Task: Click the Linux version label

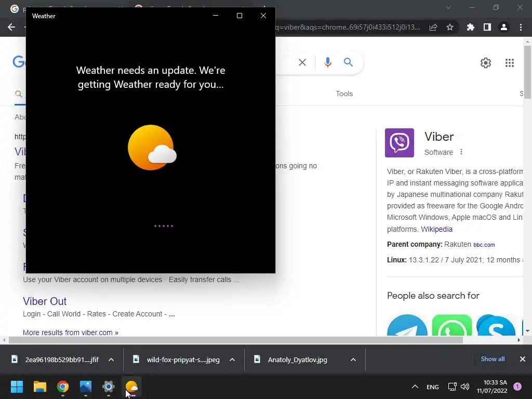Action: pyautogui.click(x=396, y=260)
